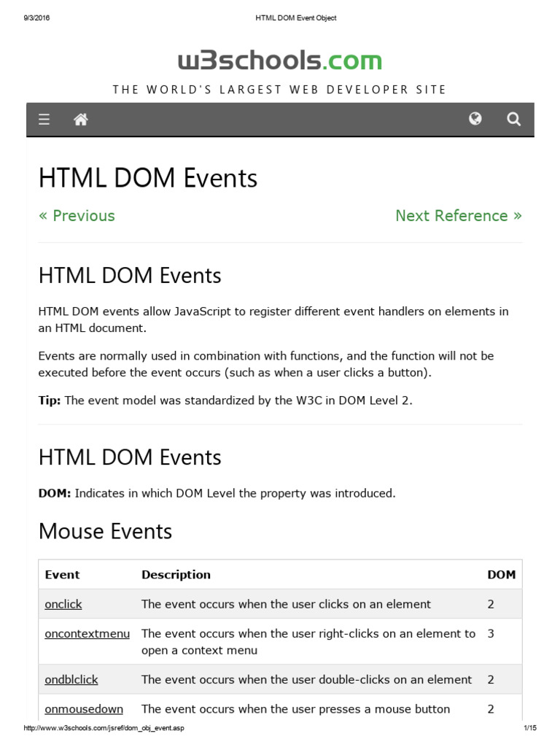Click the header date 9/3/2016

(36, 18)
